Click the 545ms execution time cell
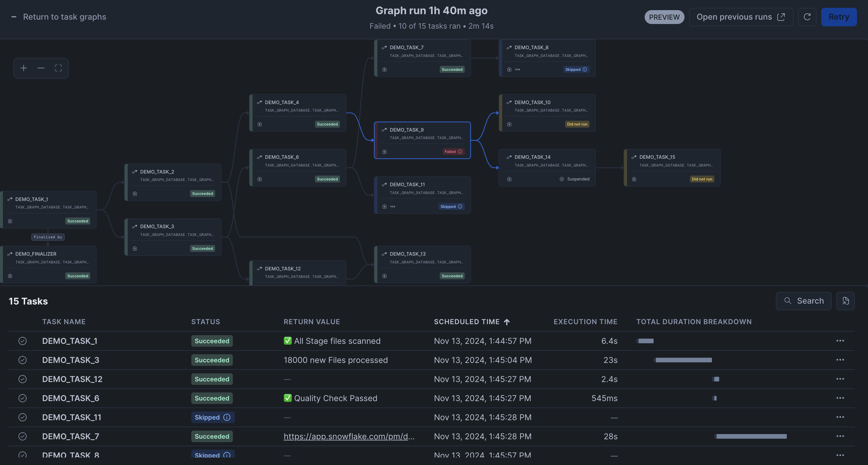Image resolution: width=868 pixels, height=465 pixels. [604, 398]
